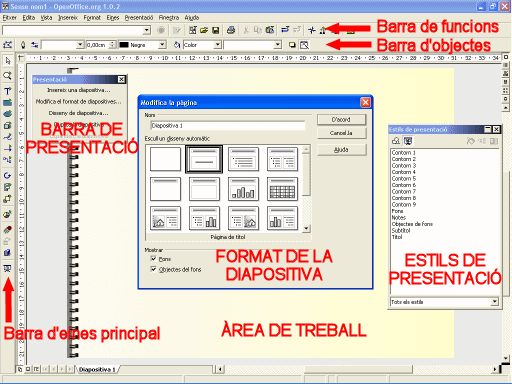Select the Text tool in main toolbar

click(7, 91)
